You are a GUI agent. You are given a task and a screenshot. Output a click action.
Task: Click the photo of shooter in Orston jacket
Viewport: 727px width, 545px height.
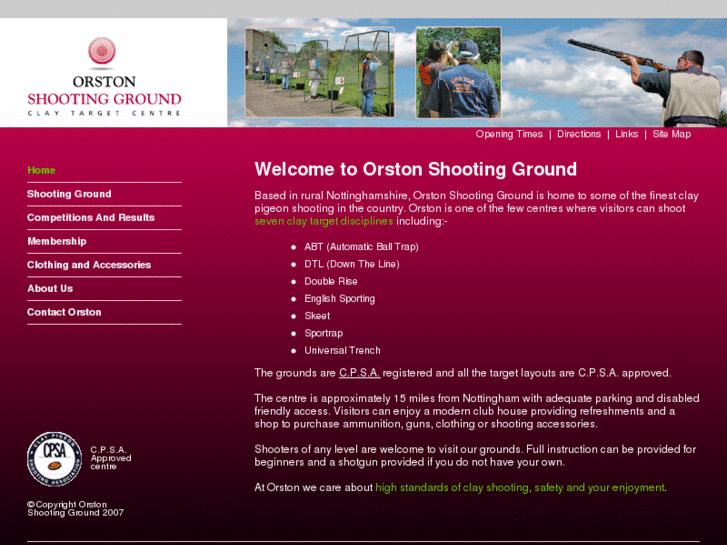coord(458,72)
